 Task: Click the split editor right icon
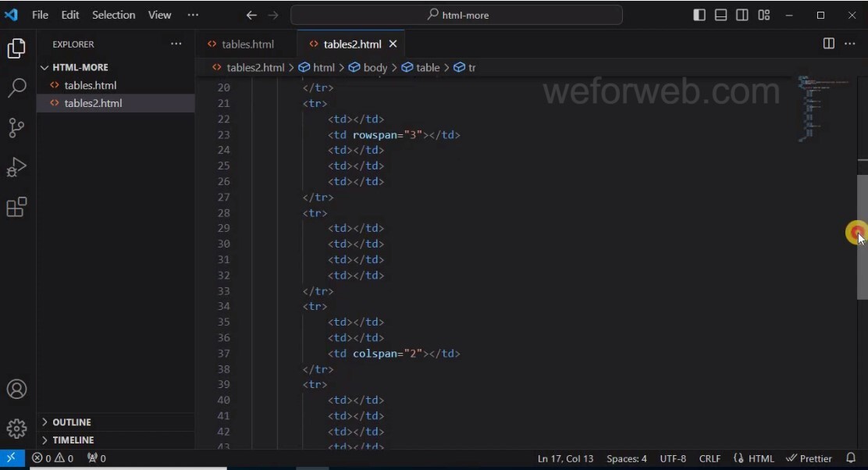pyautogui.click(x=829, y=44)
